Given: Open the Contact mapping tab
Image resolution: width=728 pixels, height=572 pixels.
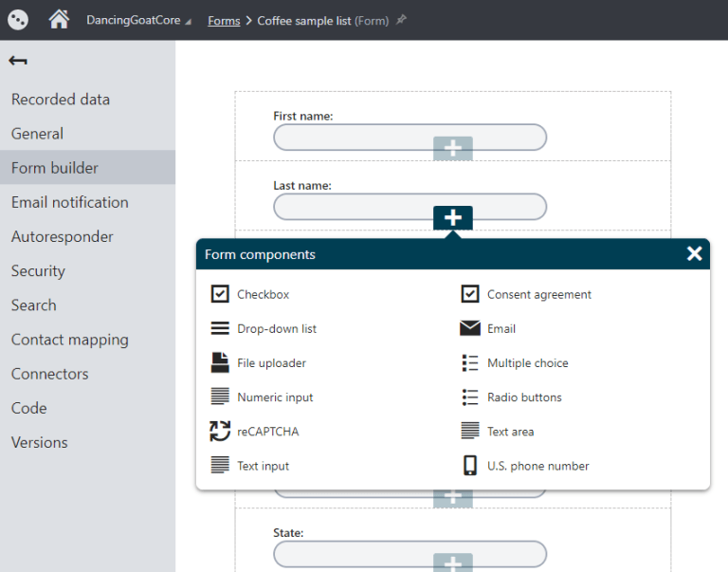Looking at the screenshot, I should pos(88,340).
